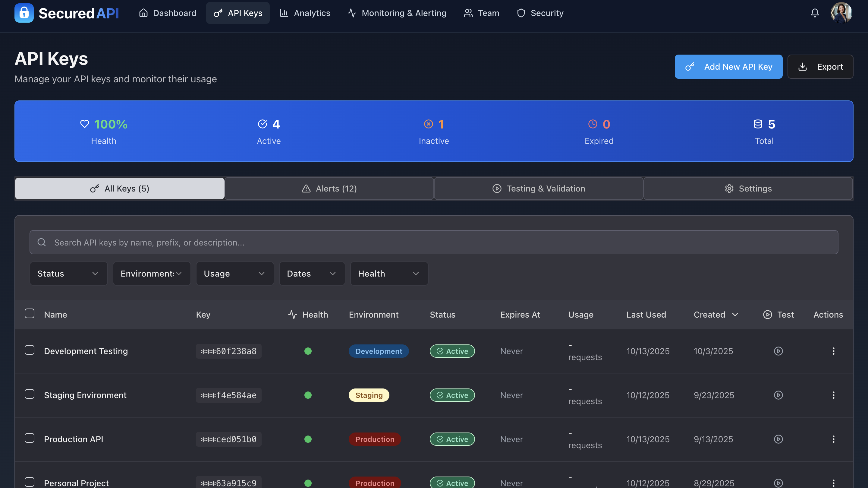Run a test on Development Testing key
Viewport: 868px width, 488px height.
778,351
